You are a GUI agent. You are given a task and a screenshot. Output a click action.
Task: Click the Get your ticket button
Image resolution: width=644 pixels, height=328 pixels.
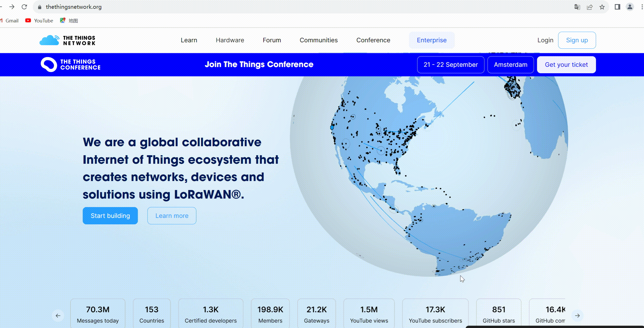[x=566, y=65]
